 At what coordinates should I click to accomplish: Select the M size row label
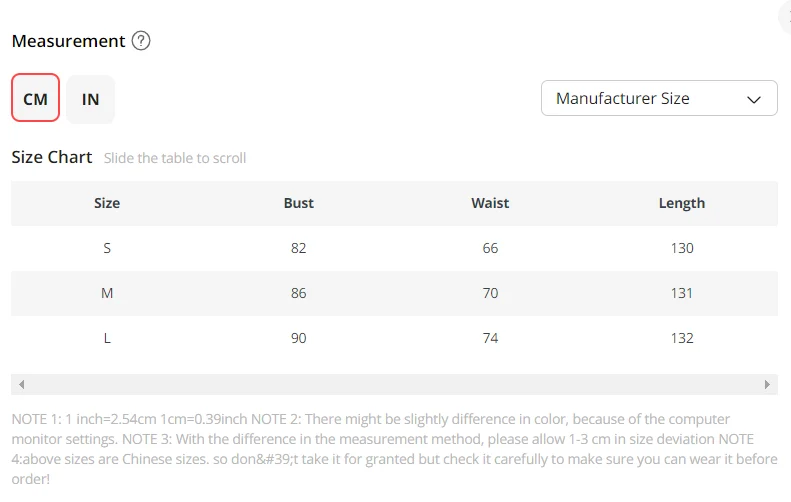pos(107,293)
